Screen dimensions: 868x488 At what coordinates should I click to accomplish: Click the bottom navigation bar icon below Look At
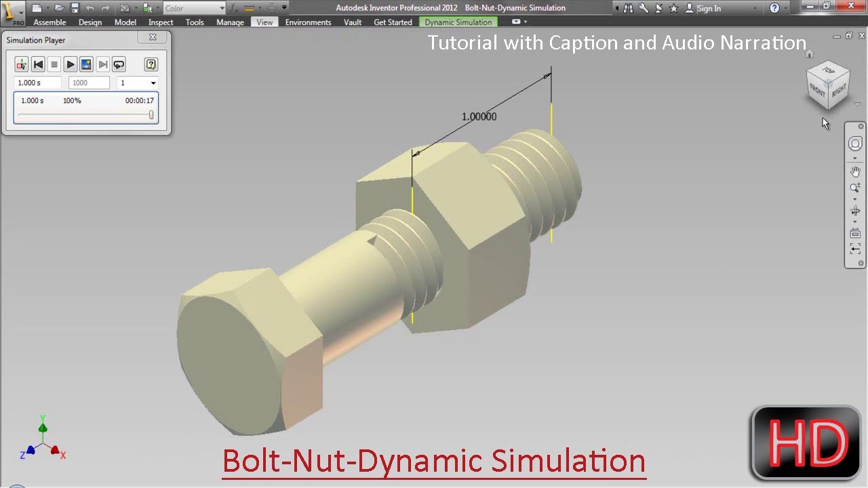coord(855,249)
